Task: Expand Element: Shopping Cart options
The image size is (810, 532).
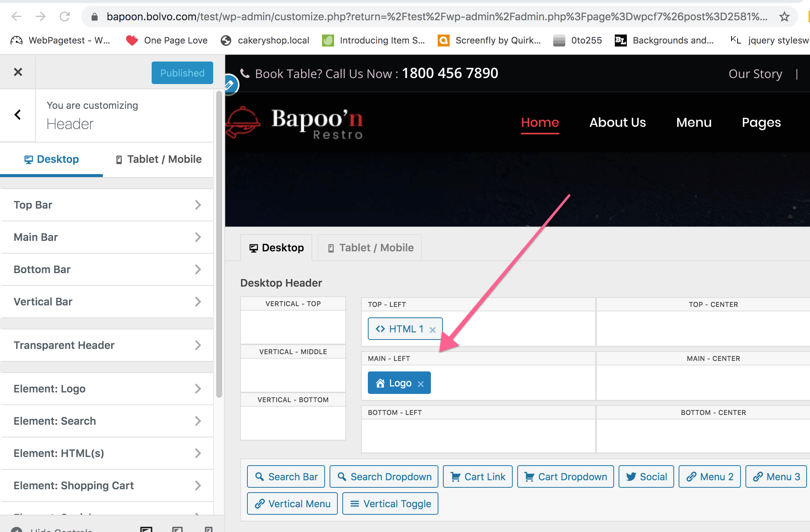Action: click(107, 485)
